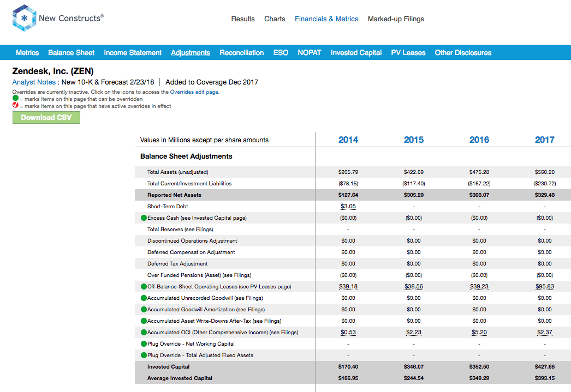571x392 pixels.
Task: Click the Average Invested Capital row label
Action: coord(180,378)
